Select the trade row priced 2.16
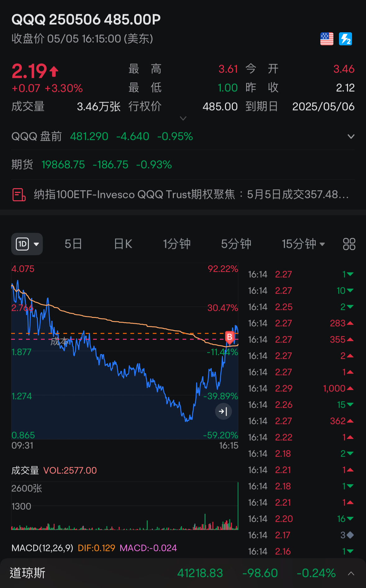366x588 pixels. coord(301,551)
